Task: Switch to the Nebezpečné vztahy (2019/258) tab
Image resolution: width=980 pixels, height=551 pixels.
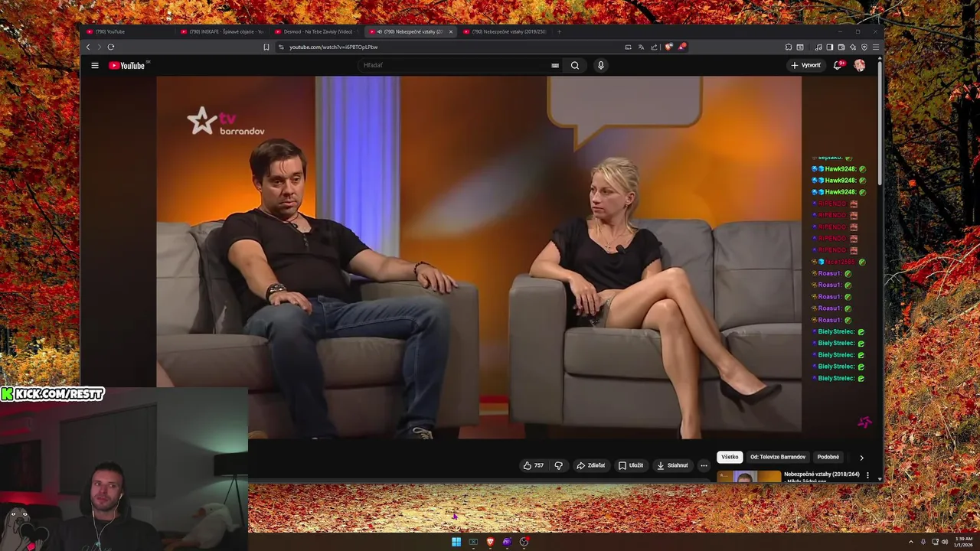Action: (505, 31)
